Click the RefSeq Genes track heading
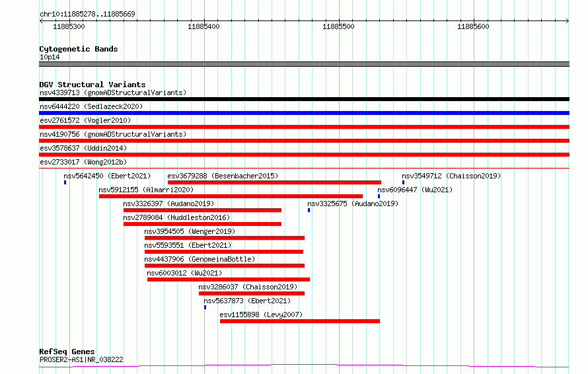Viewport: 588px width, 374px height. [67, 352]
